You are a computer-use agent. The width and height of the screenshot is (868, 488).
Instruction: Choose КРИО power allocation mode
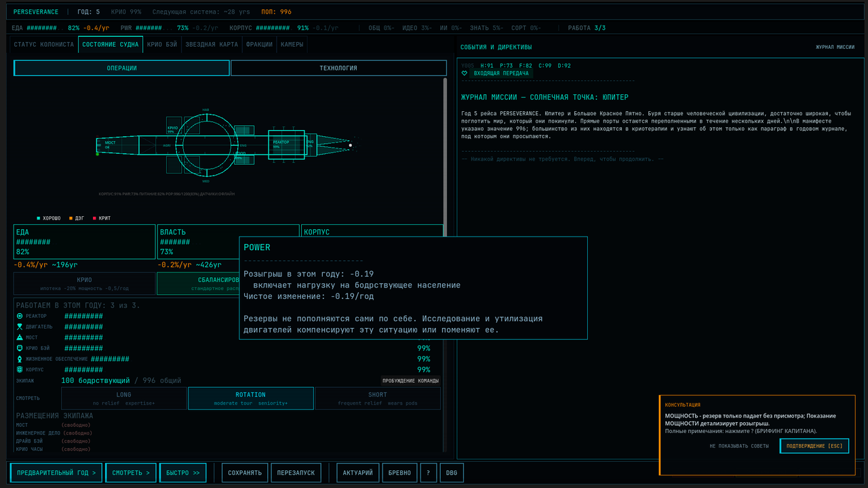tap(85, 283)
